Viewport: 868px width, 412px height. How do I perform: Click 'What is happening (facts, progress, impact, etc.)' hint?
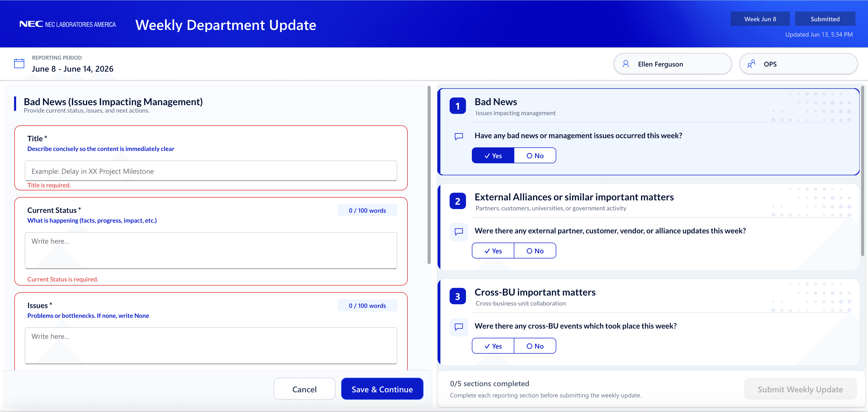tap(92, 220)
